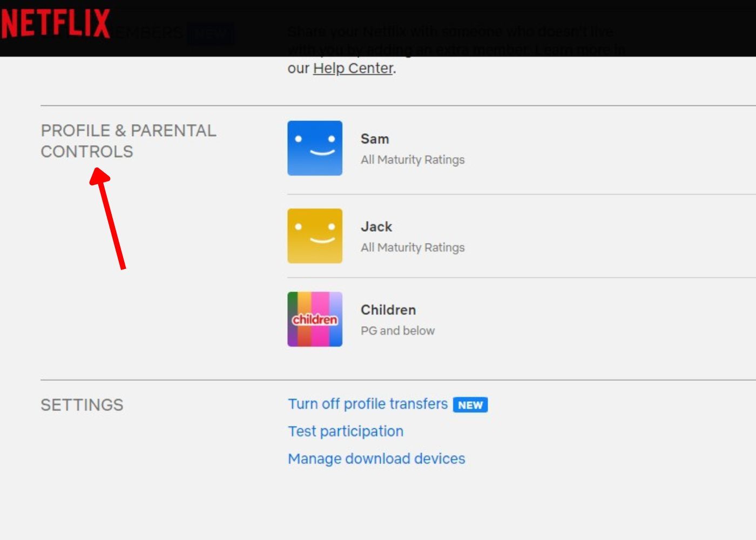
Task: Click the PG and below label under Children
Action: tap(397, 330)
